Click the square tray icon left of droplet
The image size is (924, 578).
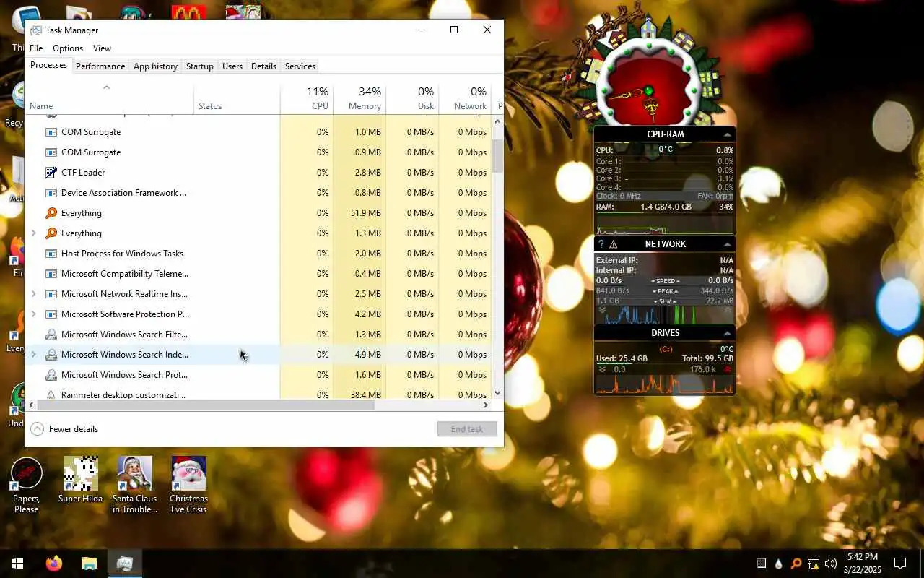click(x=761, y=564)
